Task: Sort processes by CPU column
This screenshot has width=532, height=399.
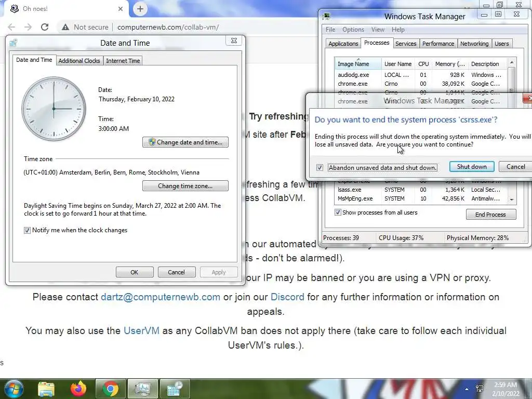Action: (423, 64)
